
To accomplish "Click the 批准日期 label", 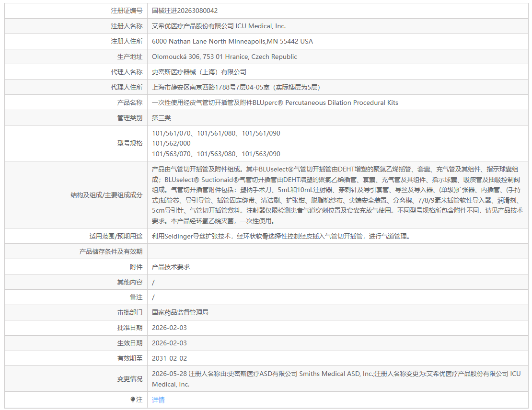I will pyautogui.click(x=130, y=328).
